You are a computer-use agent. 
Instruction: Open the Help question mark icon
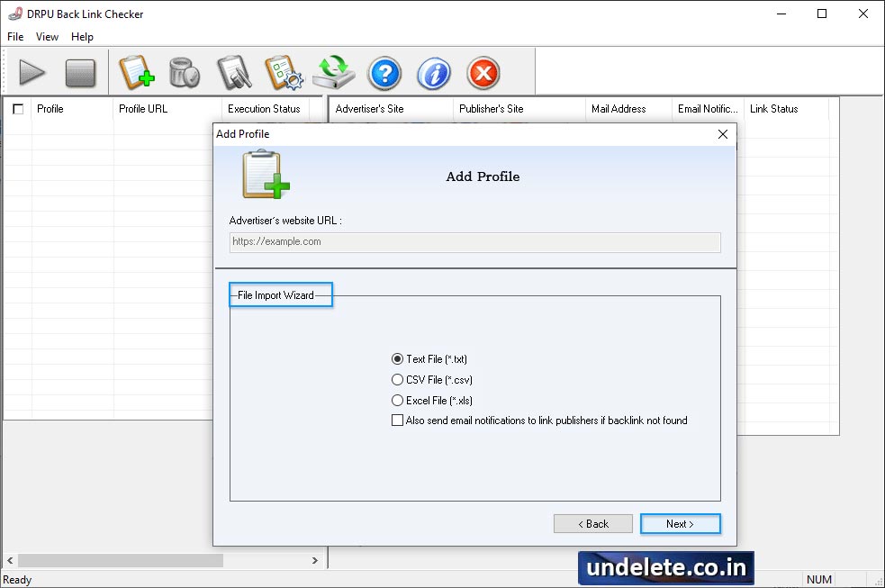384,73
